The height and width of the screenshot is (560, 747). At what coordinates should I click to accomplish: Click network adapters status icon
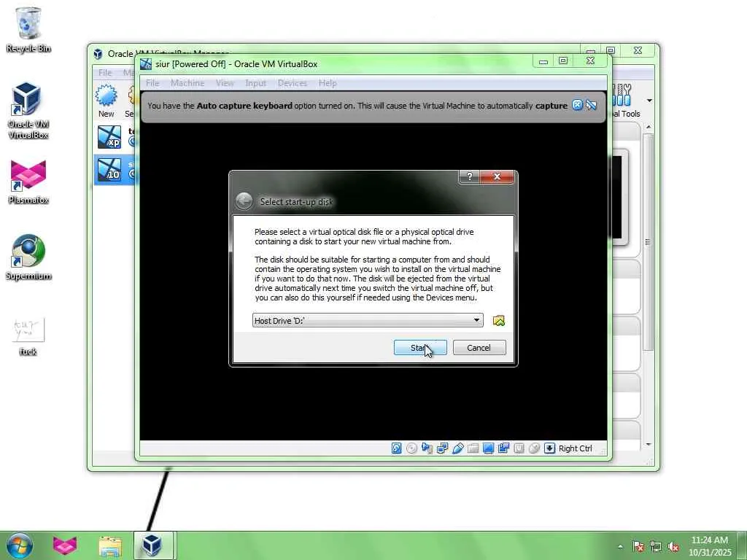tap(442, 448)
